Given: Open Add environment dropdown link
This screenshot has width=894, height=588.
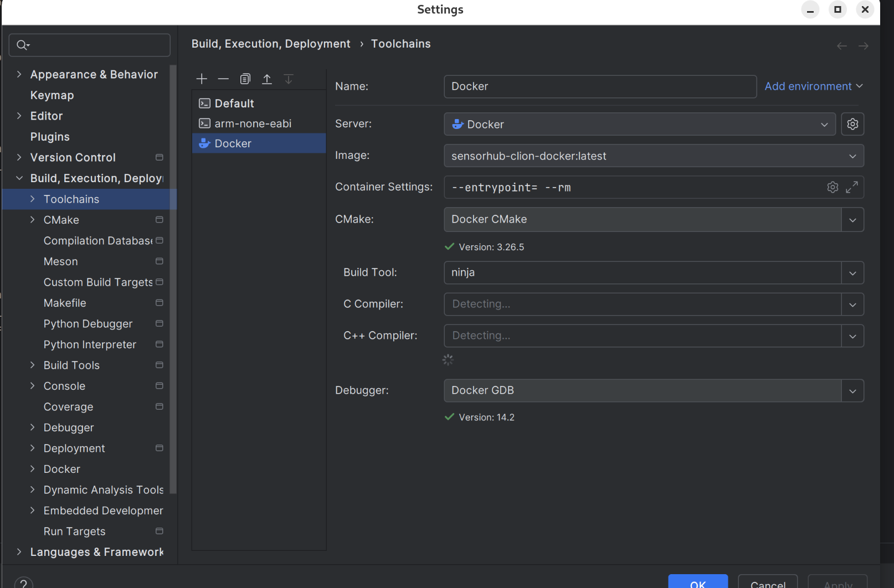Looking at the screenshot, I should (x=814, y=86).
